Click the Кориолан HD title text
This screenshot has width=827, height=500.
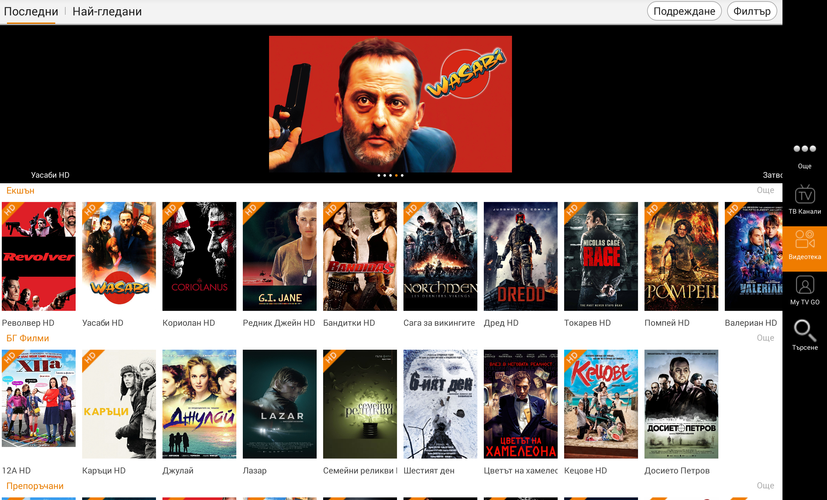coord(189,323)
